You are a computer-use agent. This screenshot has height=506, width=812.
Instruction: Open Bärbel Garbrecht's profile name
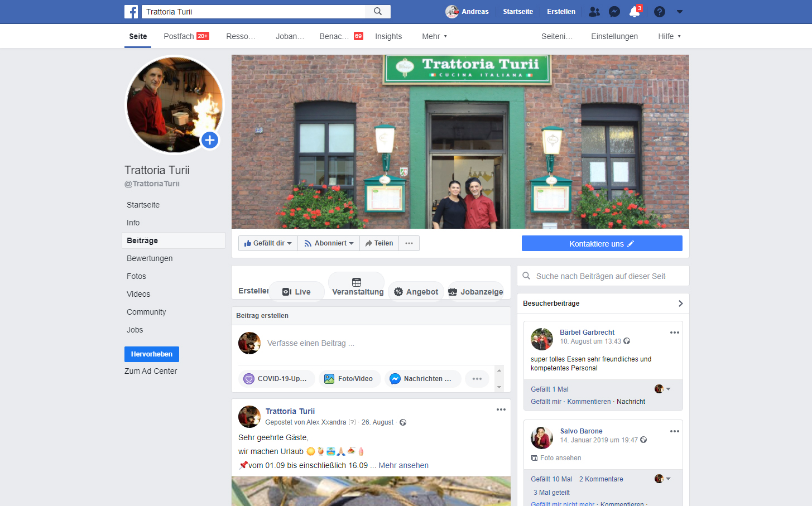click(x=587, y=332)
